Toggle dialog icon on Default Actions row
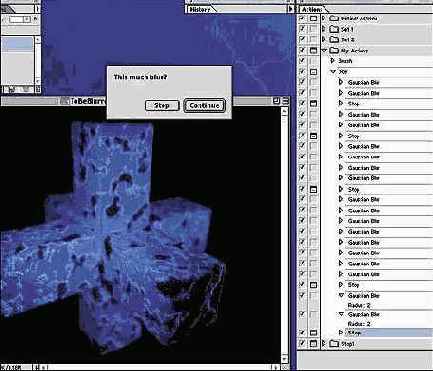 tap(313, 18)
